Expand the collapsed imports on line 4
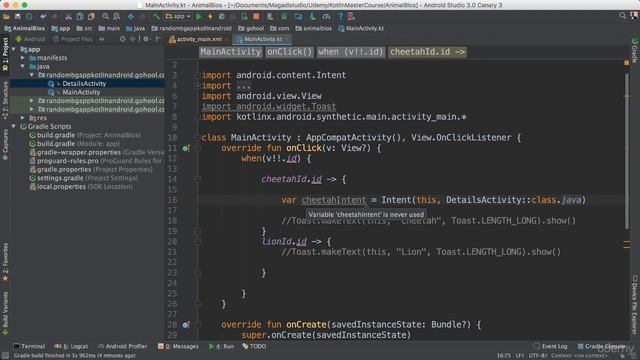Screen dimensions: 640x360 [x=198, y=86]
